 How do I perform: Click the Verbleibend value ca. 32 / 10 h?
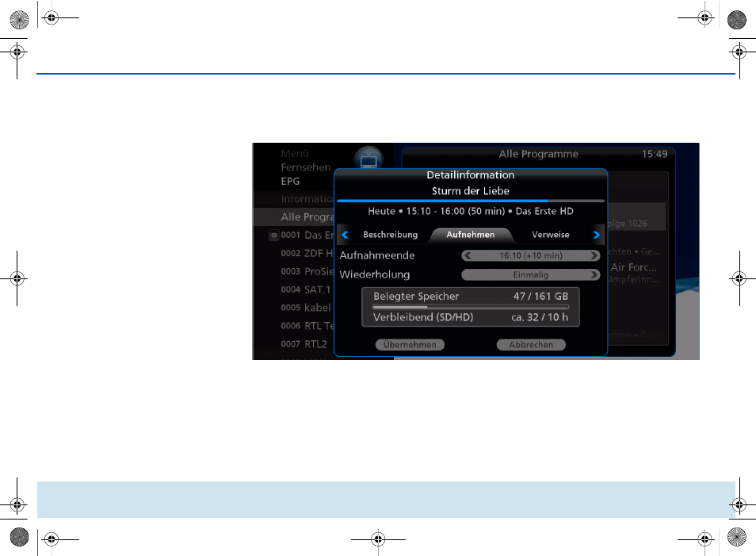pos(540,317)
